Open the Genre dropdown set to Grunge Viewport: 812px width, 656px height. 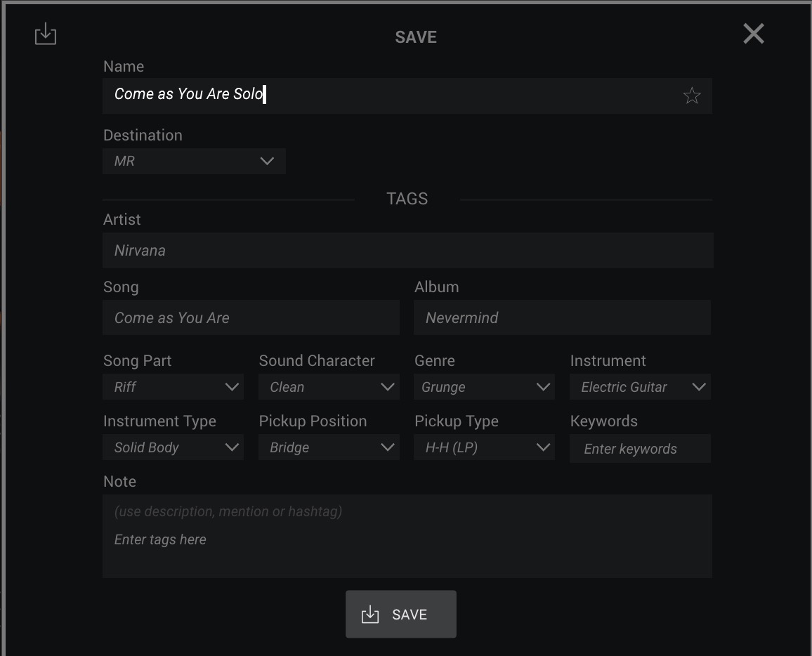484,387
